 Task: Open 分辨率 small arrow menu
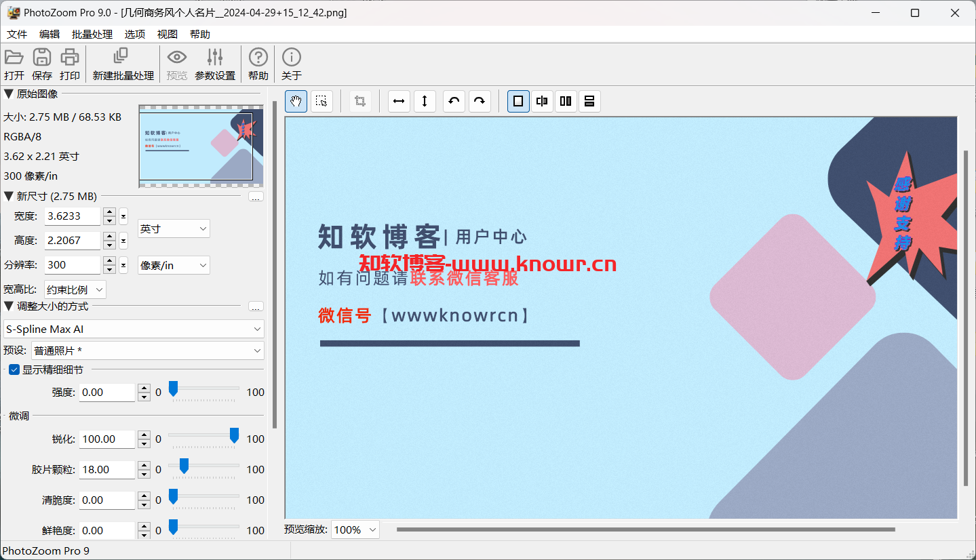pos(123,265)
